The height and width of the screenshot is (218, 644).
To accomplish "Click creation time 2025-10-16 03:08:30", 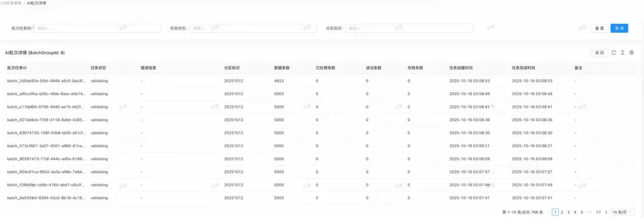I will tap(469, 133).
